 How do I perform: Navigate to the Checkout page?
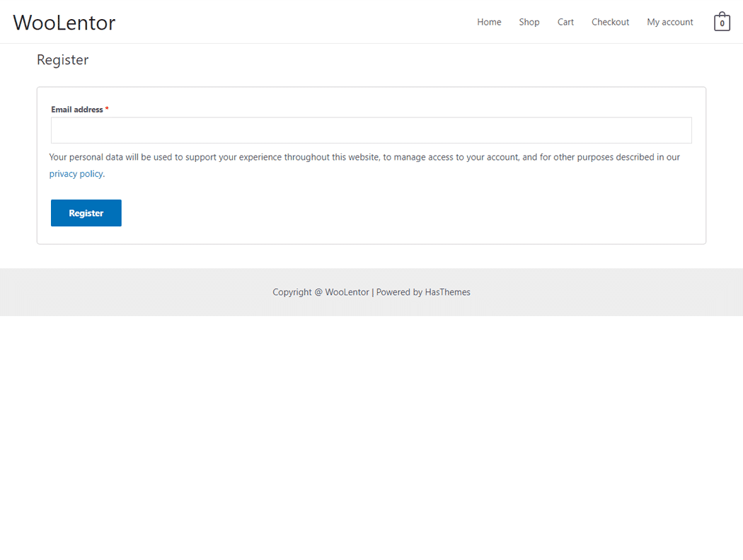pos(610,22)
